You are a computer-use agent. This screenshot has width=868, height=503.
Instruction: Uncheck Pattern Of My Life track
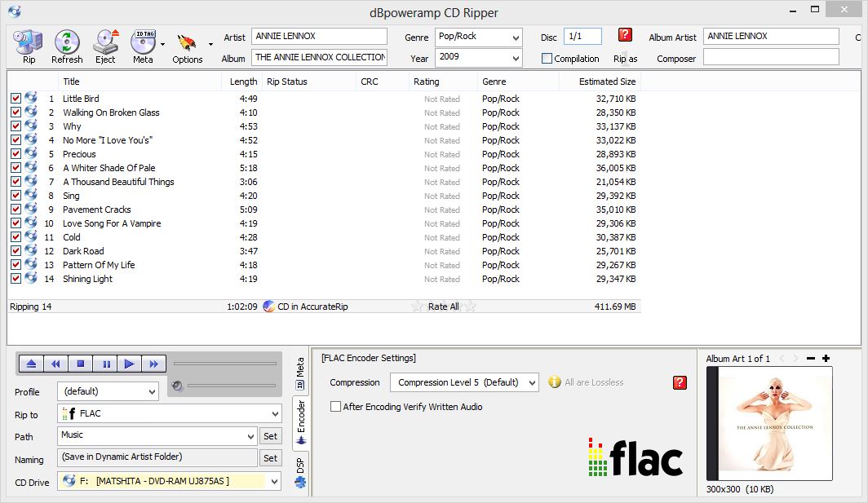(15, 264)
